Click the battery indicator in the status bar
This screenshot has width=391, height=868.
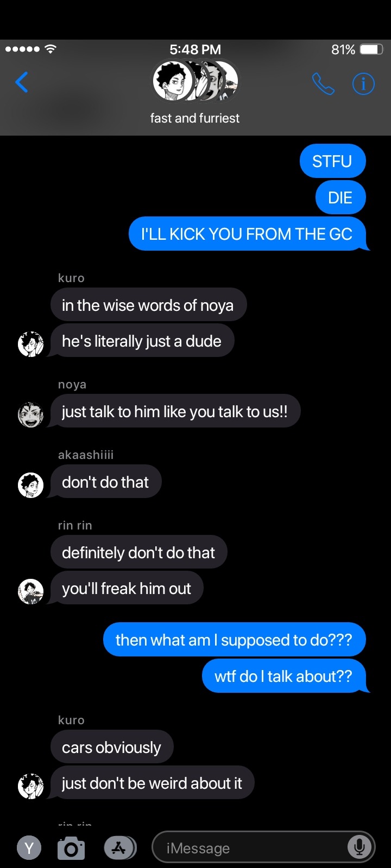click(x=372, y=49)
